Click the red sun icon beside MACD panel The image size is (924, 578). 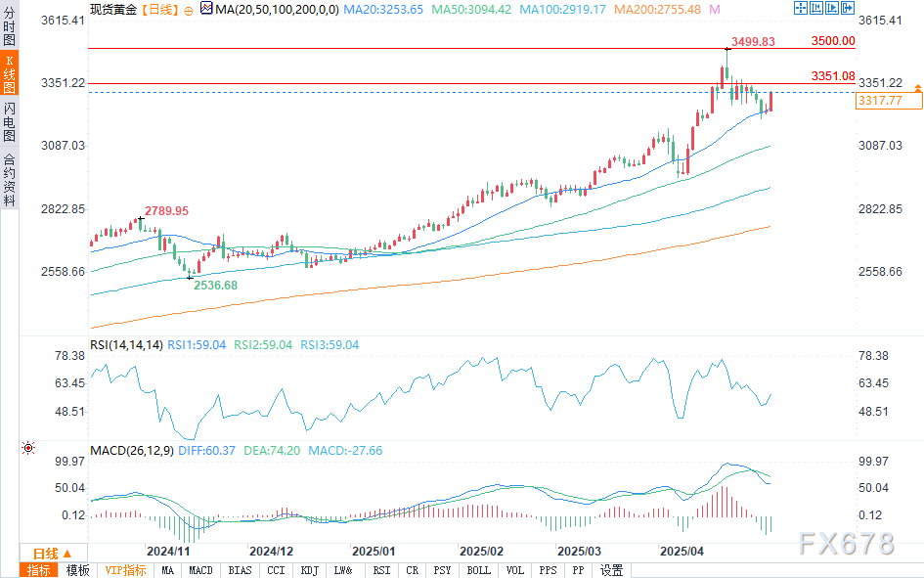pyautogui.click(x=28, y=449)
